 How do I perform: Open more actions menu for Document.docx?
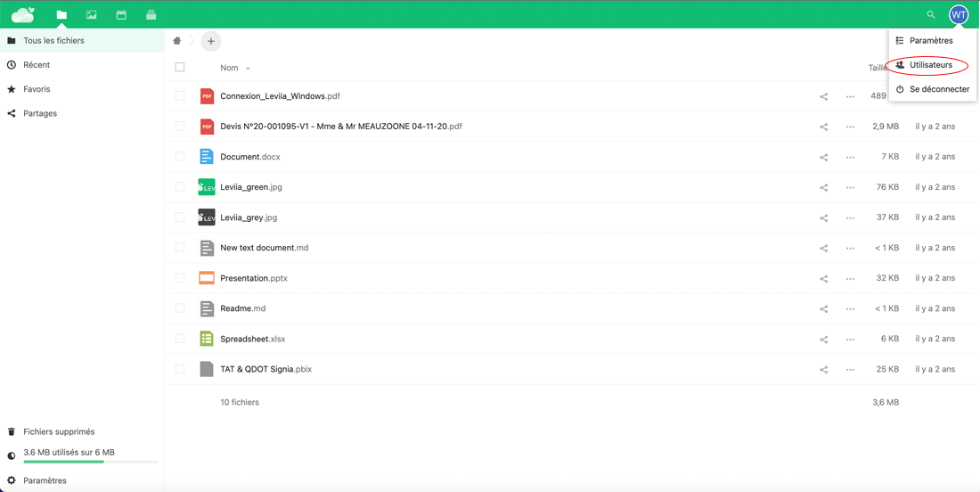850,157
